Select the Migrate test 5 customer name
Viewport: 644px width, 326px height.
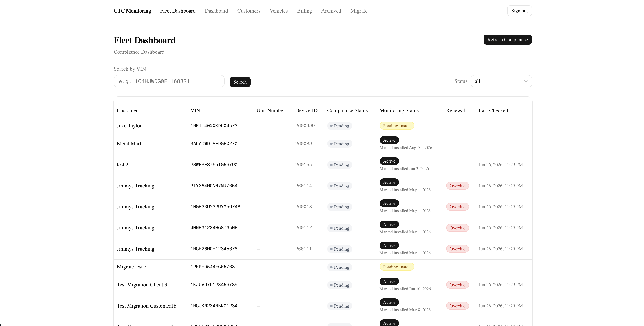(132, 267)
